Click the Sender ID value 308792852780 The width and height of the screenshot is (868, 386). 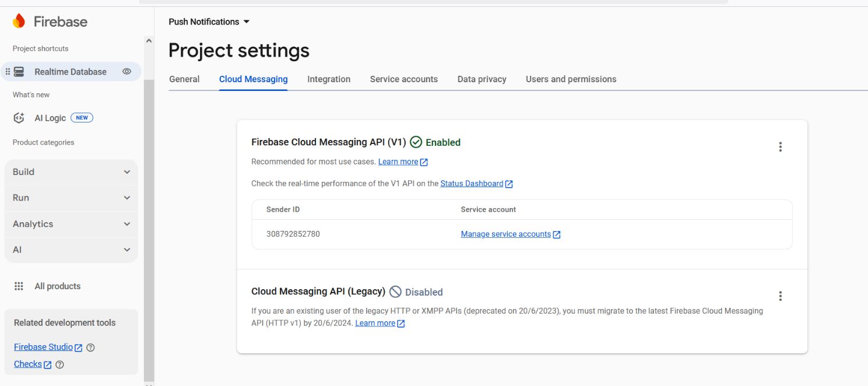(293, 234)
